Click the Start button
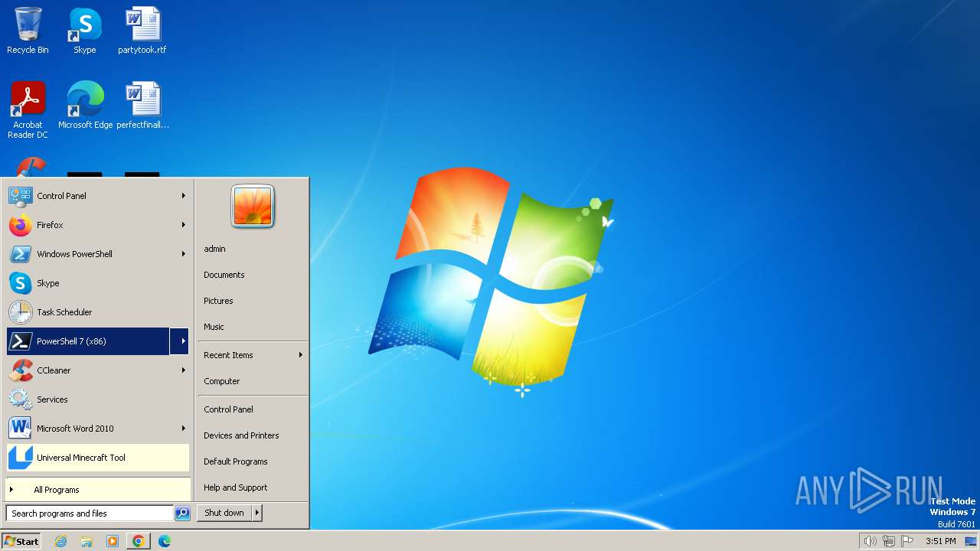 [x=21, y=541]
